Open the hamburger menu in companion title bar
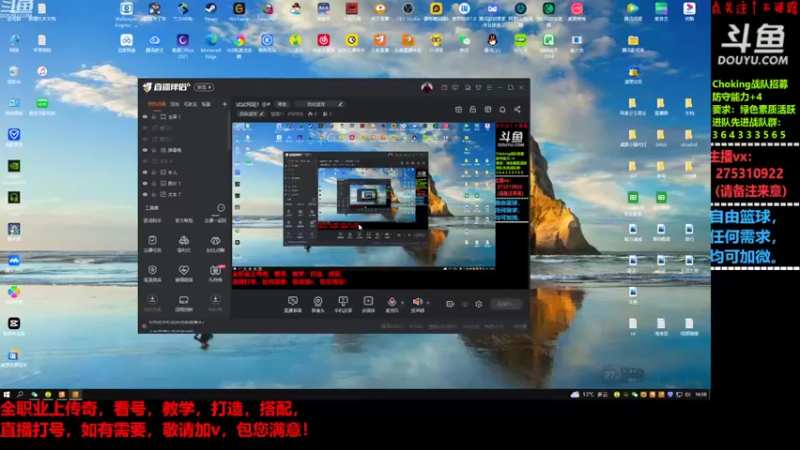The image size is (800, 450). [489, 87]
